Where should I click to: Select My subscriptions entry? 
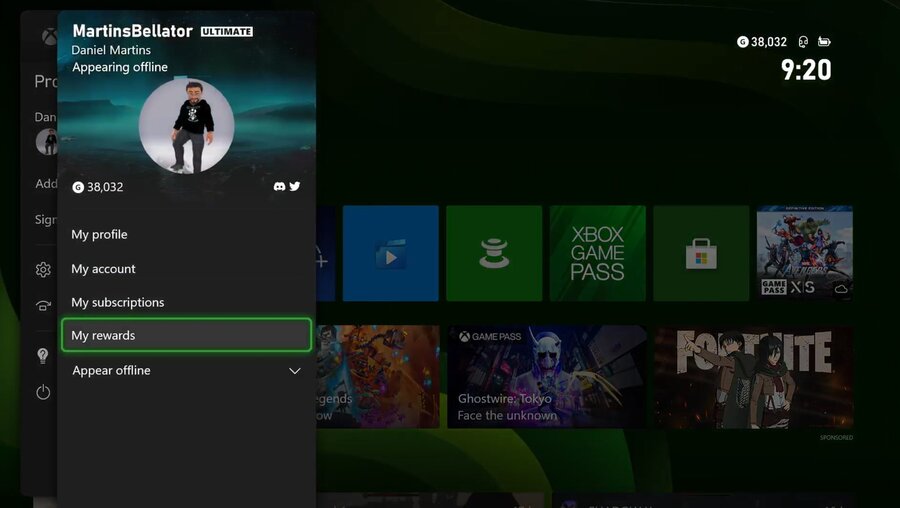pyautogui.click(x=186, y=302)
